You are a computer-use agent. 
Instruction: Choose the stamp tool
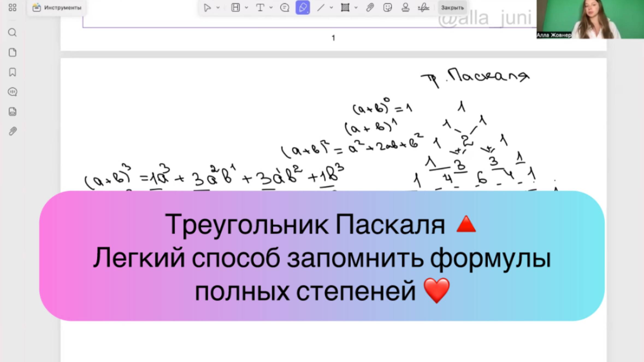tap(405, 8)
